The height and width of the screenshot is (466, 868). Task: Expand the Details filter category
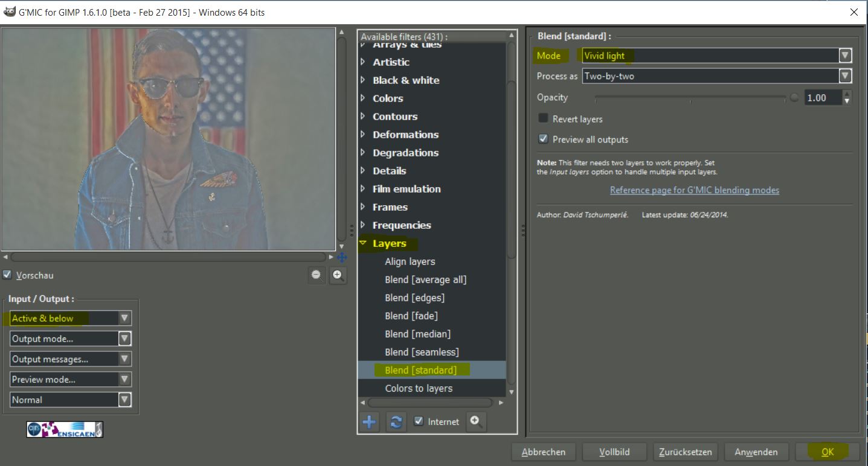pyautogui.click(x=362, y=171)
